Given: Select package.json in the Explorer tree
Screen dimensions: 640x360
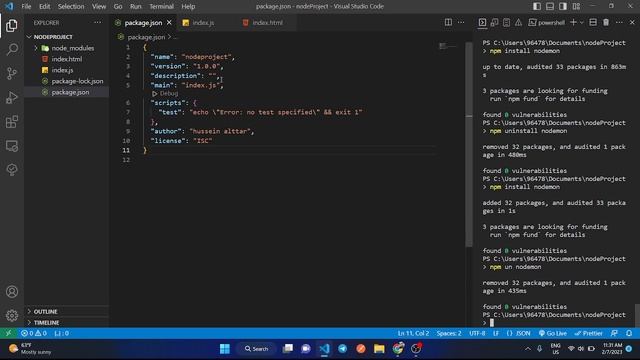Looking at the screenshot, I should [67, 92].
